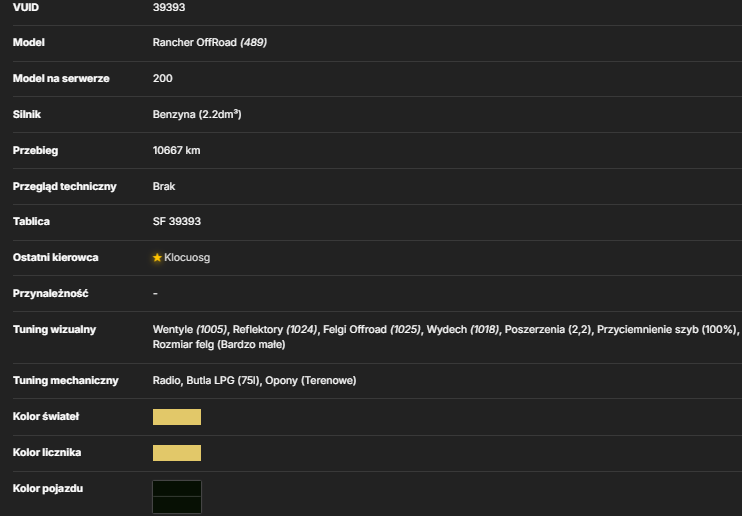The width and height of the screenshot is (742, 516).
Task: Click the plate number SF 39393
Action: (x=177, y=222)
